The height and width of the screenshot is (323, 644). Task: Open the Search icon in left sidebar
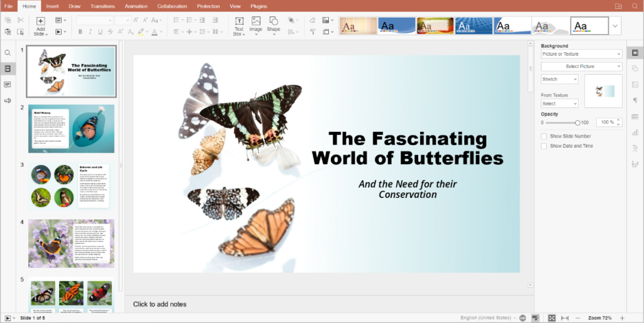click(8, 53)
